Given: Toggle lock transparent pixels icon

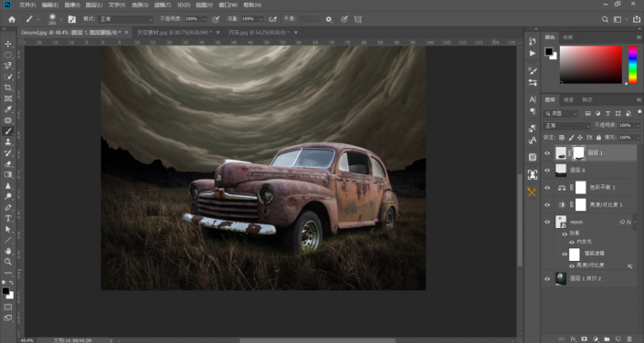Looking at the screenshot, I should (562, 138).
